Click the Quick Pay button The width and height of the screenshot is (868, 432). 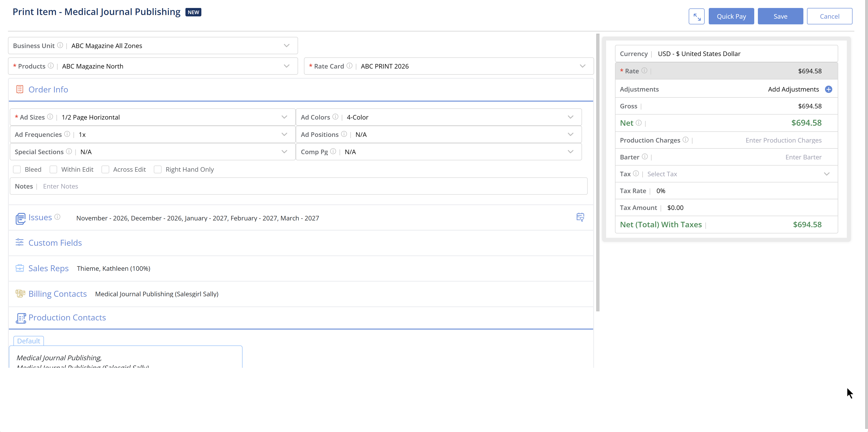point(731,16)
